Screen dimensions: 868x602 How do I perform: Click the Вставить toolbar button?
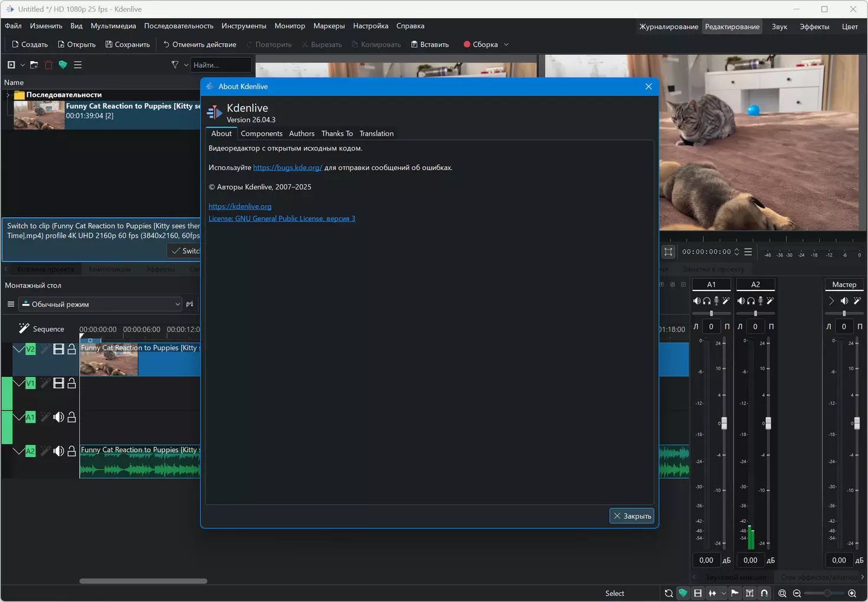click(430, 44)
